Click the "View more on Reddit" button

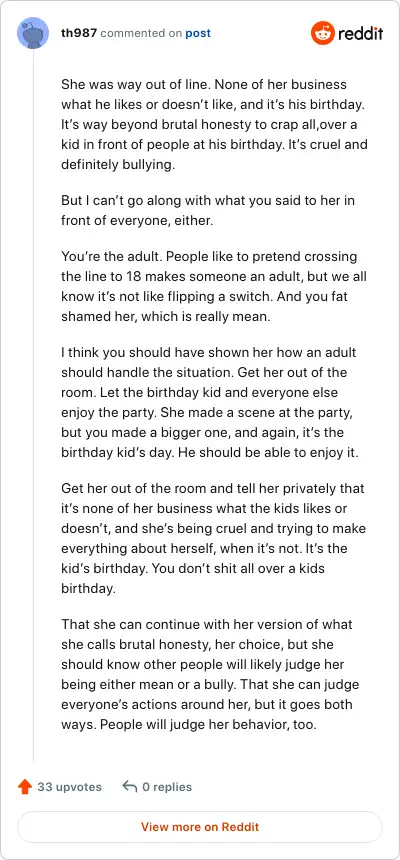click(x=200, y=827)
